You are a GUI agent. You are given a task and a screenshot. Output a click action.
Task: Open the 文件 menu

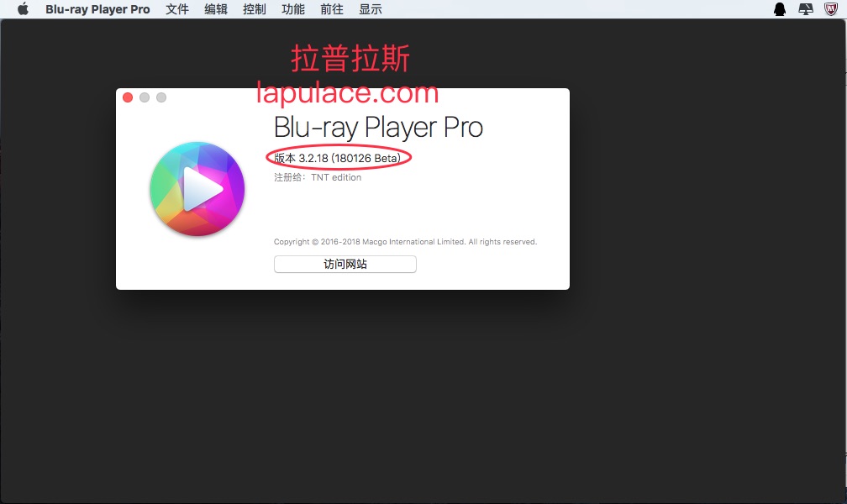click(x=176, y=9)
